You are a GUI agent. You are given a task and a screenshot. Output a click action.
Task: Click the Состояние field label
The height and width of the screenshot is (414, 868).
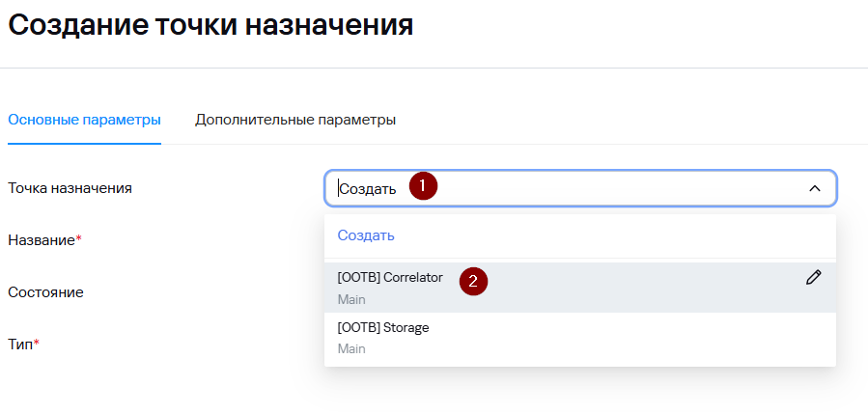45,291
